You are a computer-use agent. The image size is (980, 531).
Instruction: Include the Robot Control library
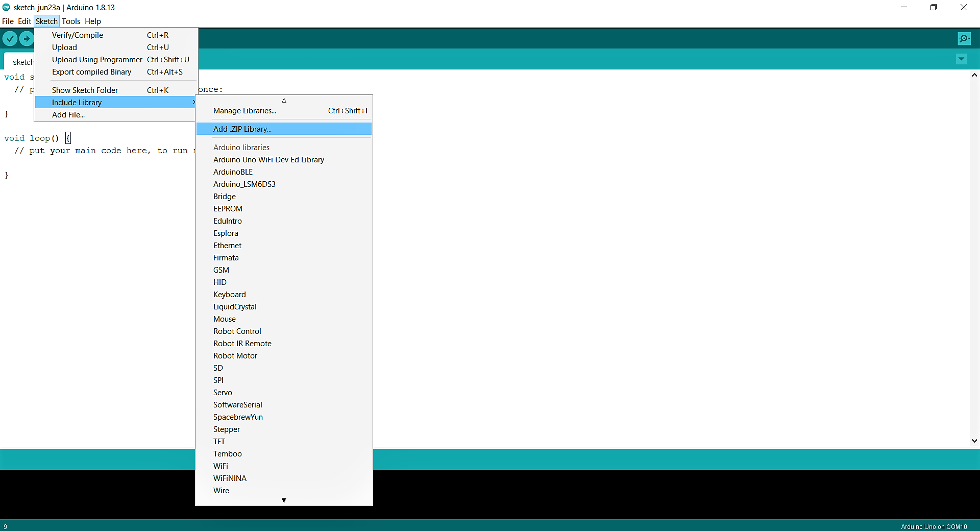(x=284, y=331)
